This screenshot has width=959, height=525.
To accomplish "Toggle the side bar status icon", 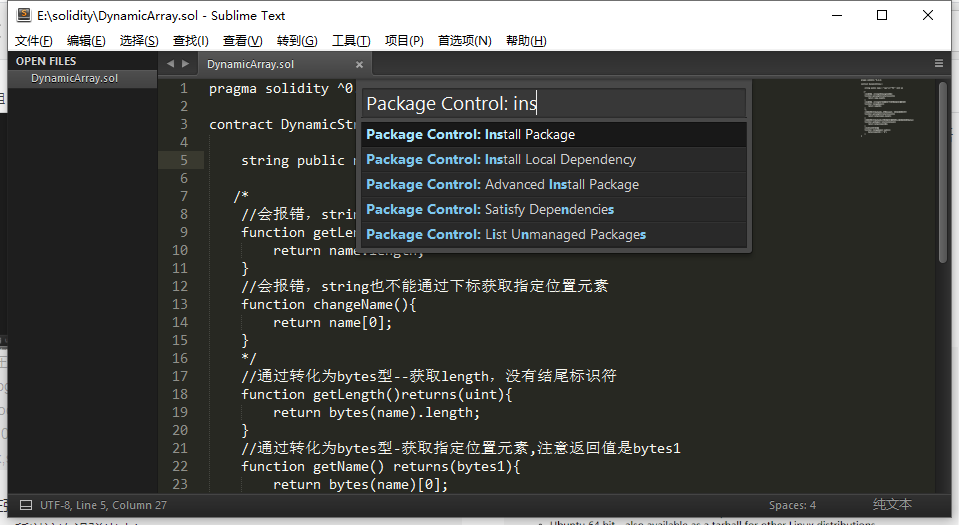I will coord(26,505).
